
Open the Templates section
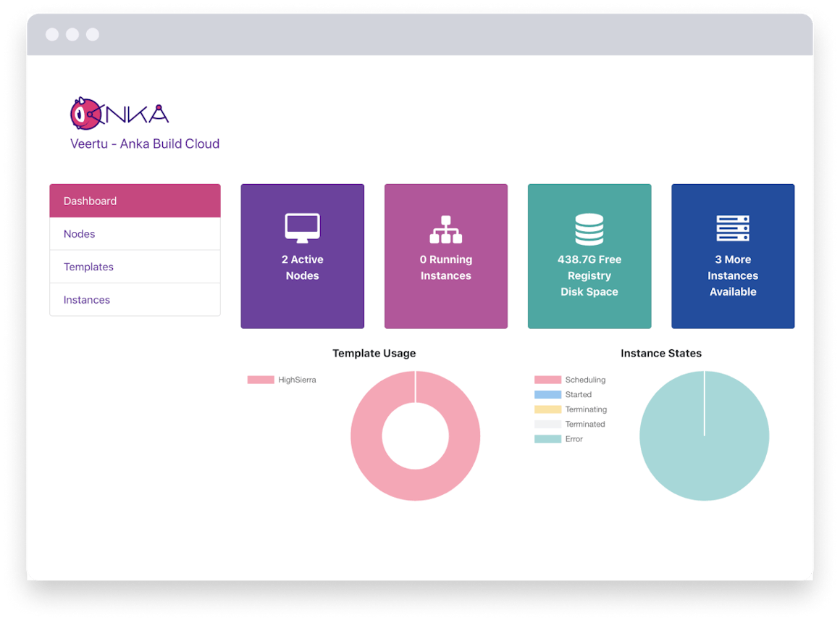click(x=135, y=267)
